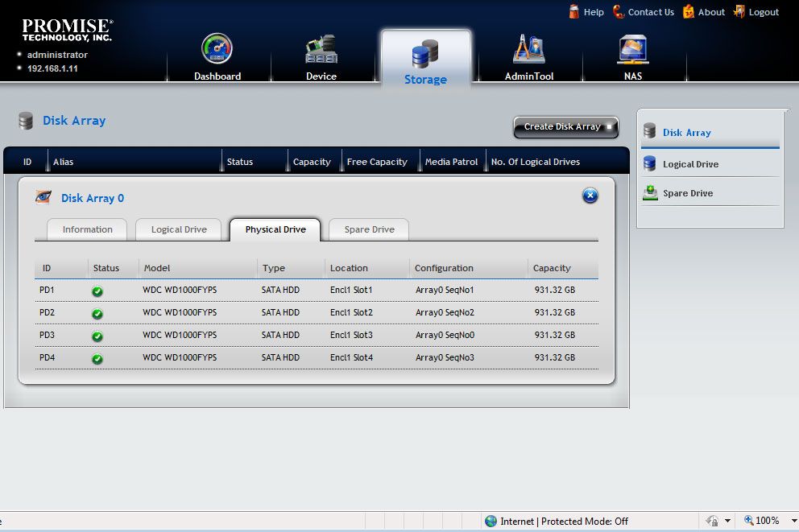Click the zoom magnifier icon at 100%
This screenshot has width=799, height=532.
748,520
